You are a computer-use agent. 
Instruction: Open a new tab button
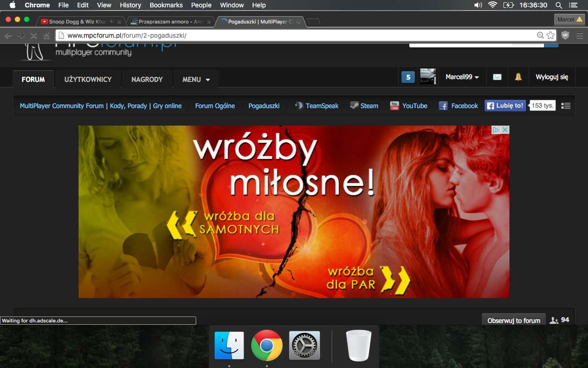click(314, 22)
